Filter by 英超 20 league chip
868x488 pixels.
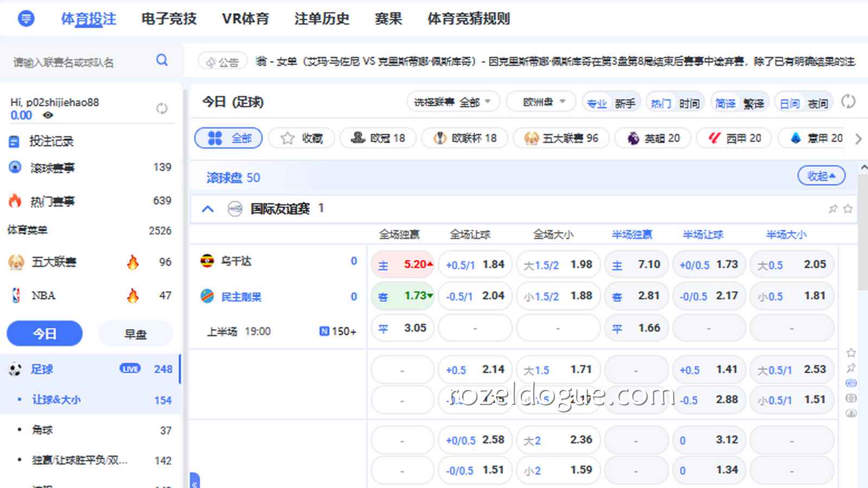pyautogui.click(x=653, y=138)
